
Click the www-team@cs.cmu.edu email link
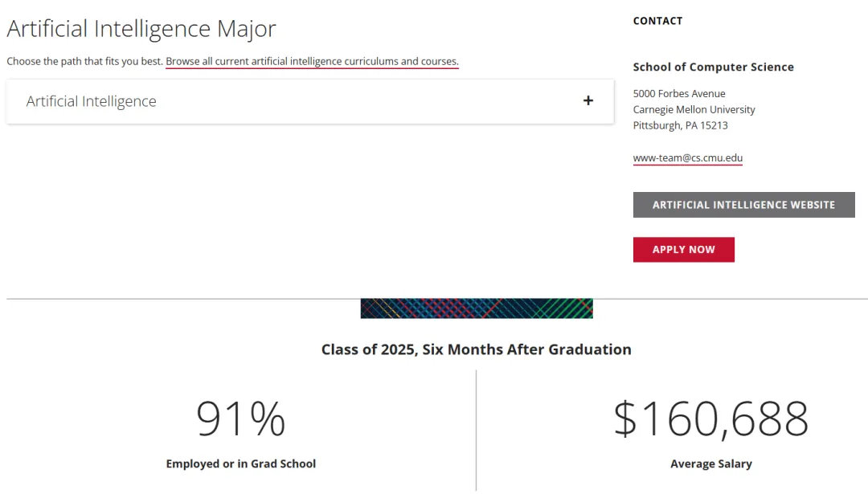[687, 158]
